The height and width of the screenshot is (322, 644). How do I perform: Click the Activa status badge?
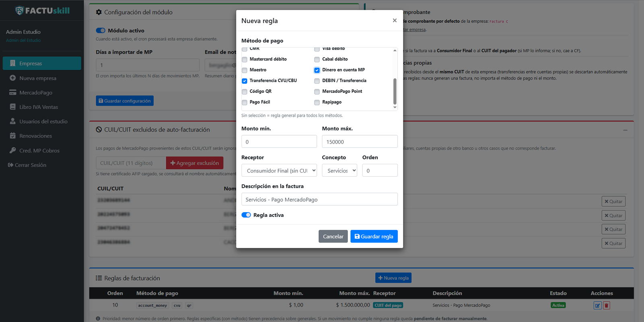click(558, 305)
